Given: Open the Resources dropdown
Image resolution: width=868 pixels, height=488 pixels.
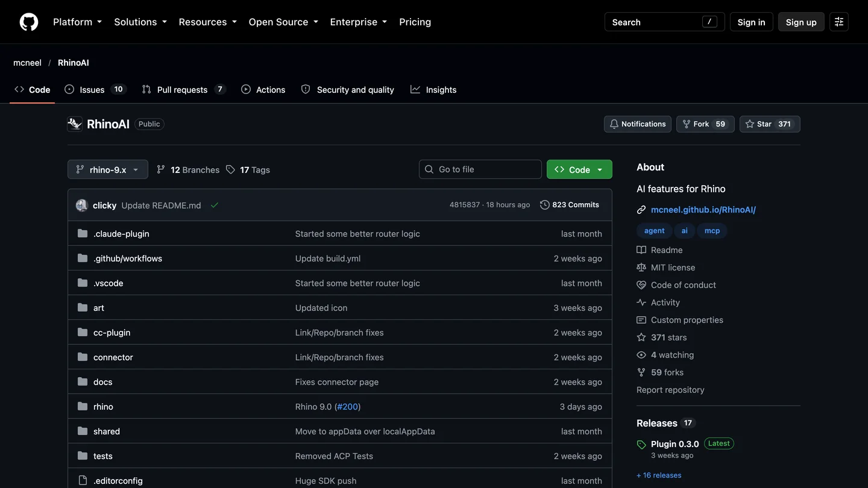Looking at the screenshot, I should pyautogui.click(x=207, y=22).
